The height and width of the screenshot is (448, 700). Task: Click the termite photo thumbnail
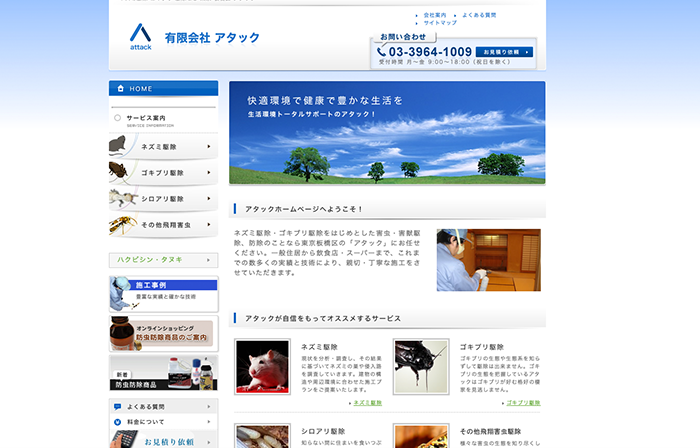click(262, 436)
